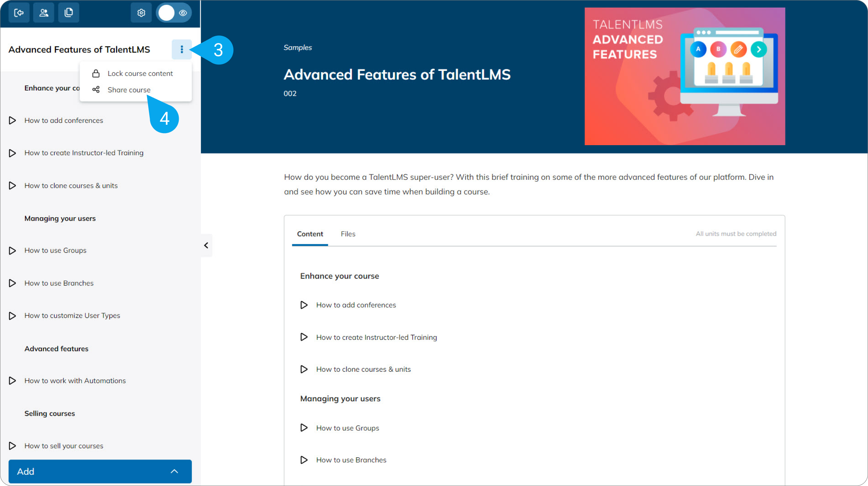The image size is (868, 486).
Task: Click the chevron on the Add button
Action: click(x=174, y=471)
